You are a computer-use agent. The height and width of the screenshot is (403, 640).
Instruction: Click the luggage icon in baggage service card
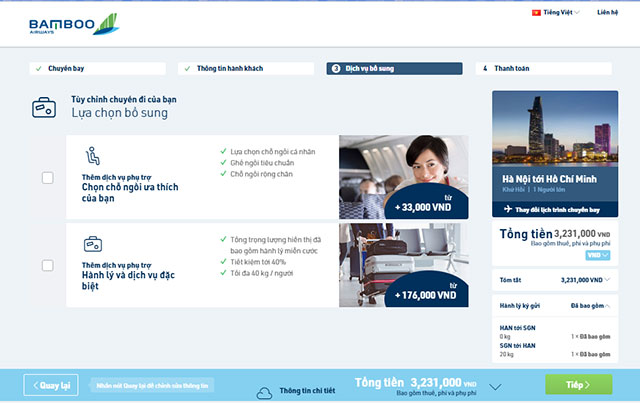point(92,243)
